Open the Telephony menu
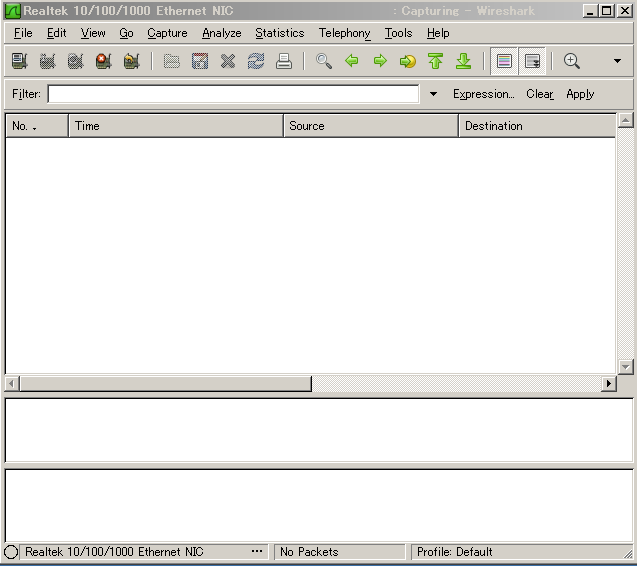The image size is (637, 566). (344, 33)
